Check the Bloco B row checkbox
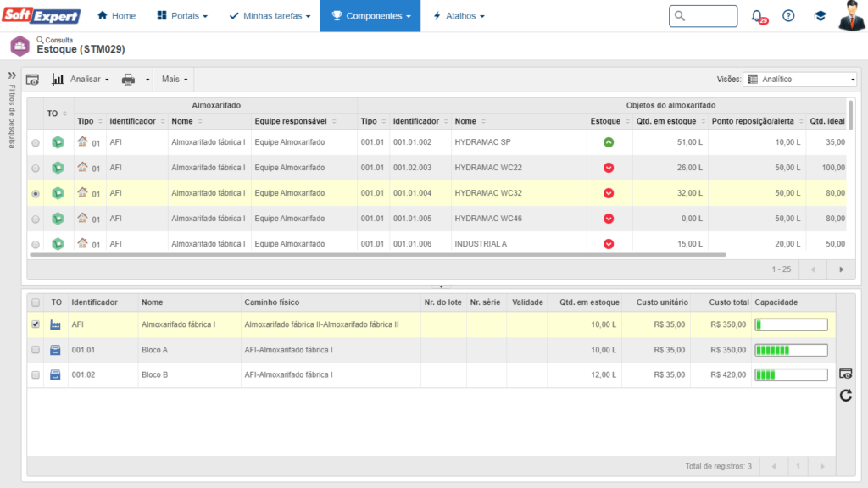This screenshot has width=868, height=488. pyautogui.click(x=35, y=374)
